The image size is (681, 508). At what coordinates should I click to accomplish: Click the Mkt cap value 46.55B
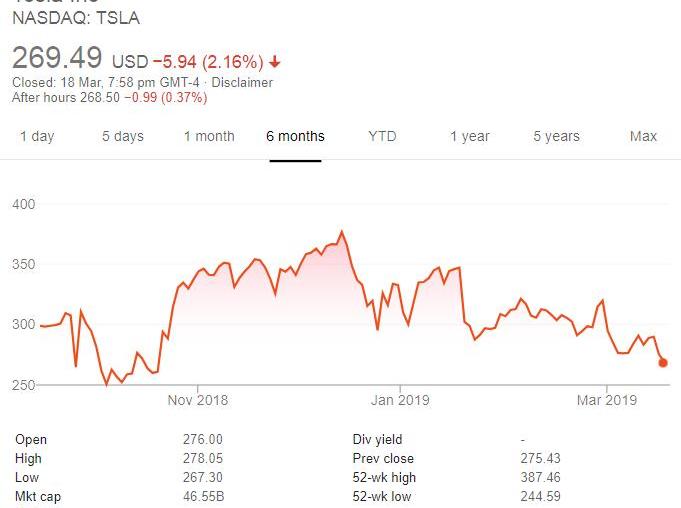[203, 496]
